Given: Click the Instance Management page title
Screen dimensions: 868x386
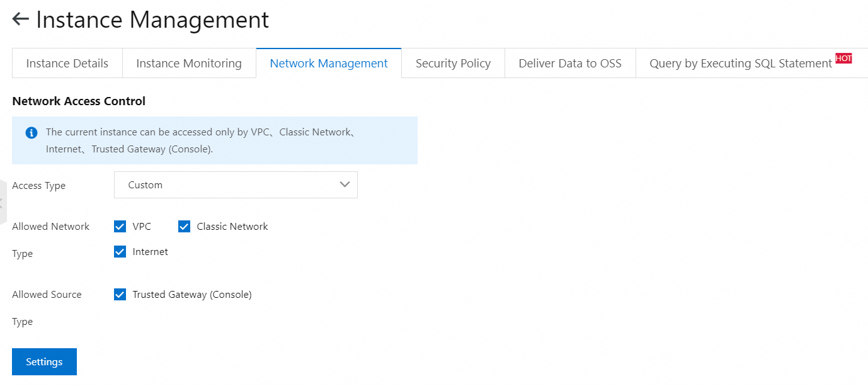Looking at the screenshot, I should tap(152, 20).
